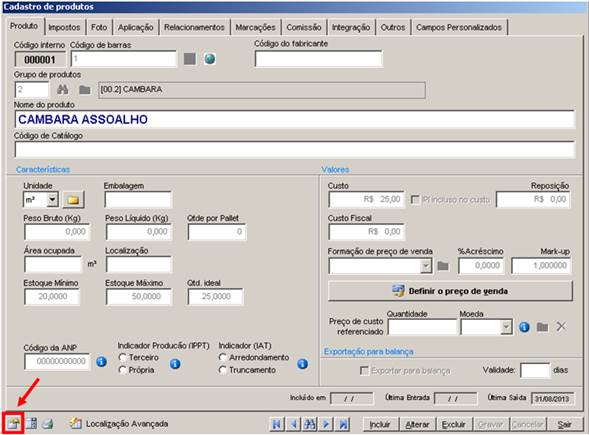Switch to the Impostos tab
Viewport: 589px width, 435px height.
[64, 27]
